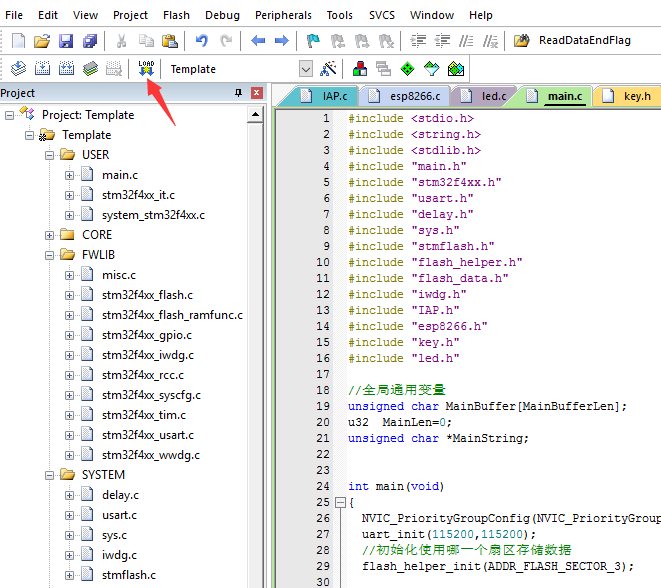
Task: Open the Tools menu
Action: tap(339, 15)
